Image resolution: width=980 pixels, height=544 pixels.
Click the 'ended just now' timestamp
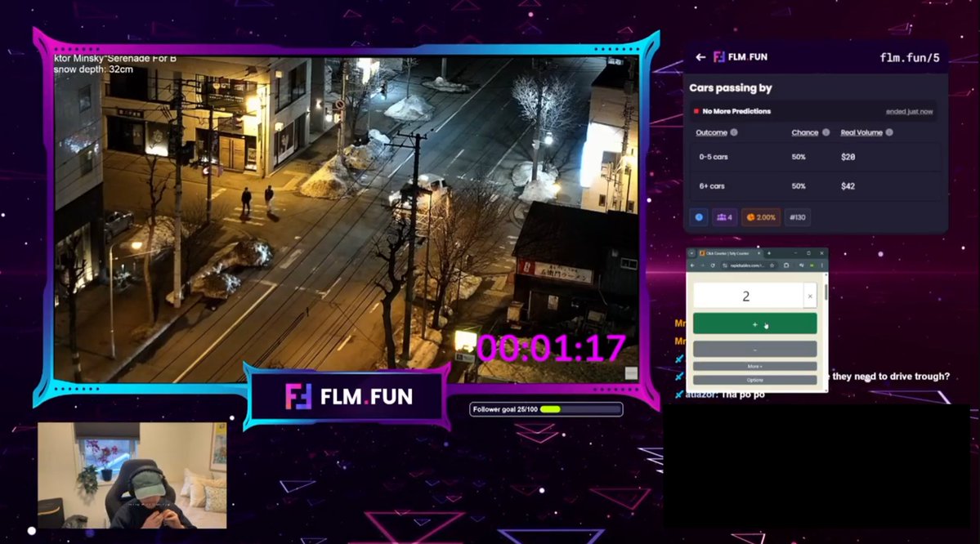coord(910,111)
